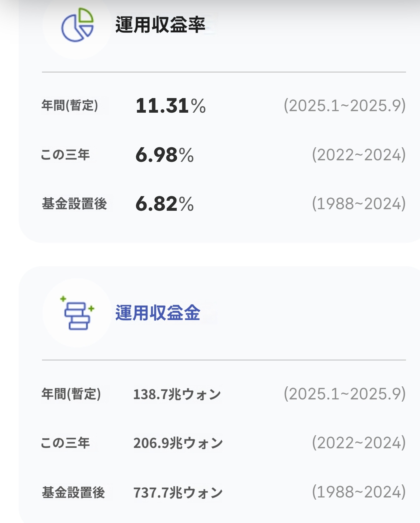This screenshot has height=523, width=420.
Task: Open the blue 運用収益金 heading
Action: click(x=158, y=313)
